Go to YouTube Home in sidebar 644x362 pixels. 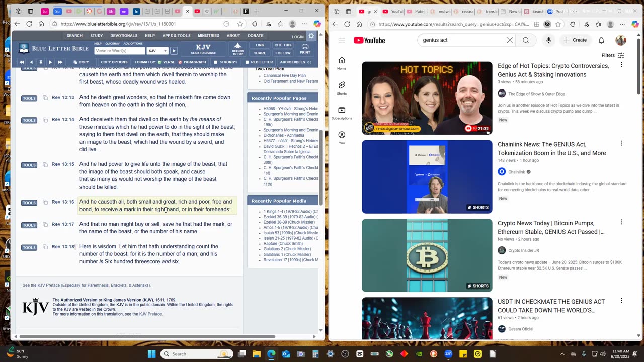[x=342, y=63]
